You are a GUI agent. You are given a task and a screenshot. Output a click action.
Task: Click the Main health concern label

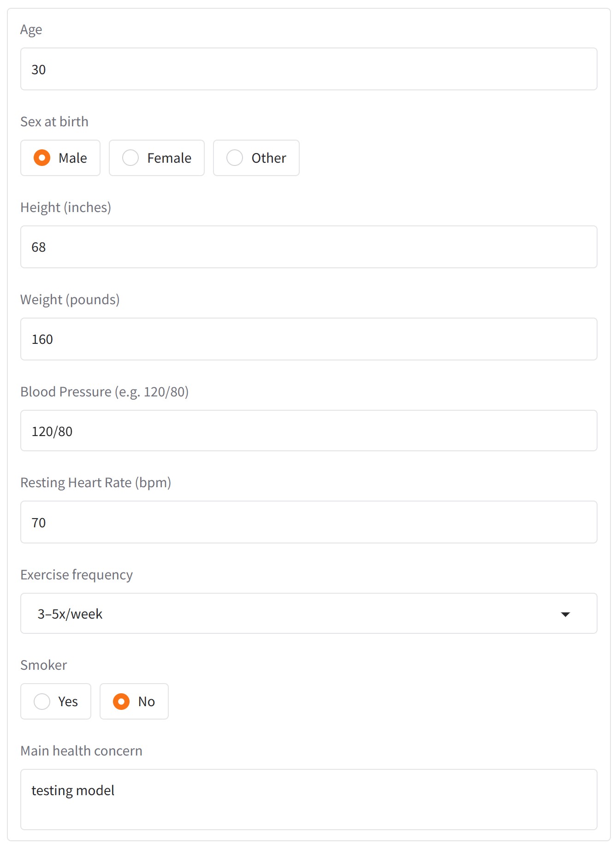coord(81,750)
